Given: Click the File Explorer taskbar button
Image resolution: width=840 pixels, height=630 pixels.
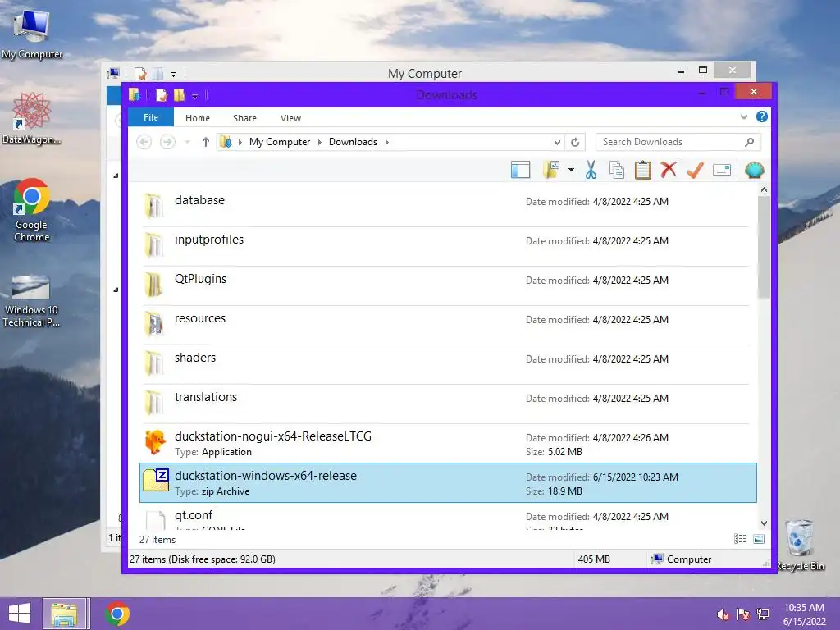Looking at the screenshot, I should (x=64, y=614).
